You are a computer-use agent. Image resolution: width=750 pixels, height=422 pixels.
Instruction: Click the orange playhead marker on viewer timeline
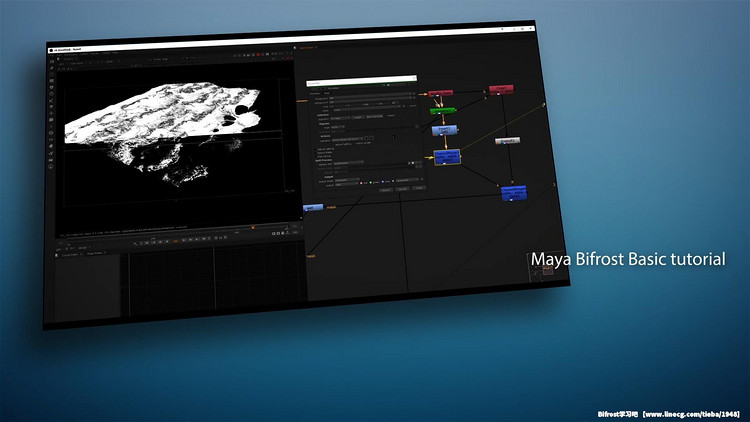pos(253,228)
